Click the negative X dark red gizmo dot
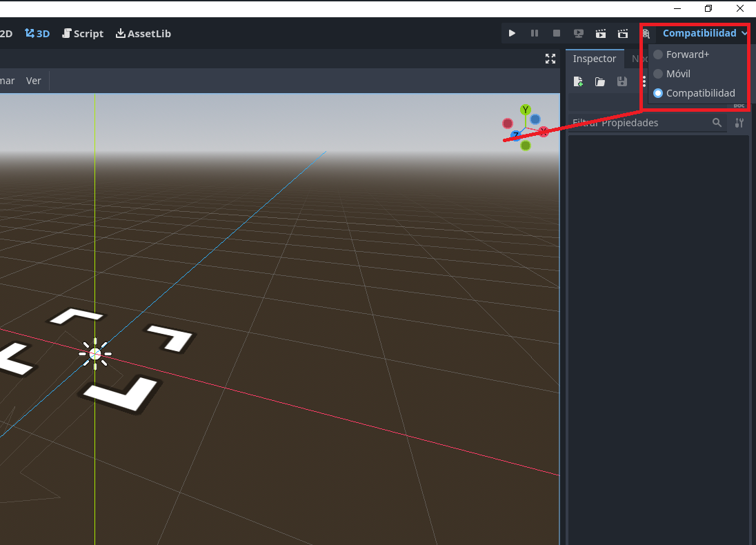This screenshot has height=545, width=756. [x=507, y=123]
